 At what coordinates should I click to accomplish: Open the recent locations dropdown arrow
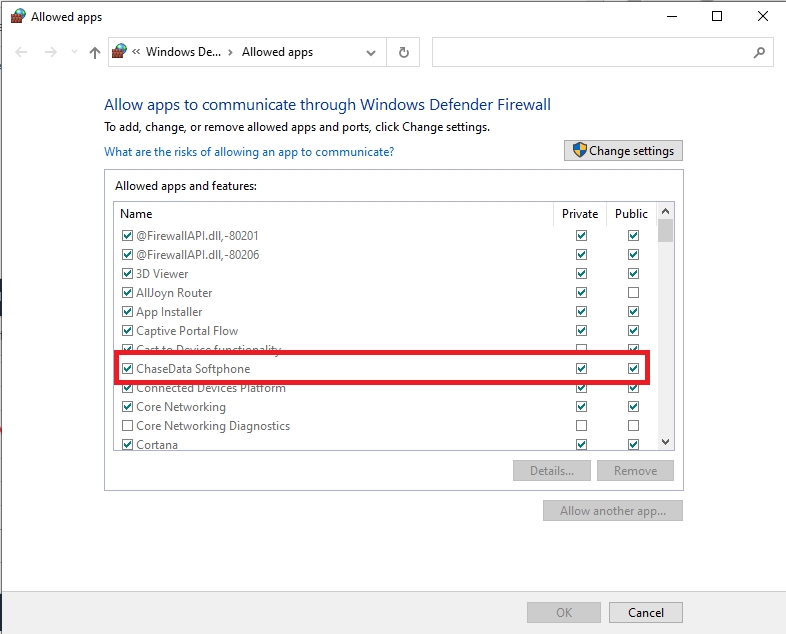[x=74, y=52]
